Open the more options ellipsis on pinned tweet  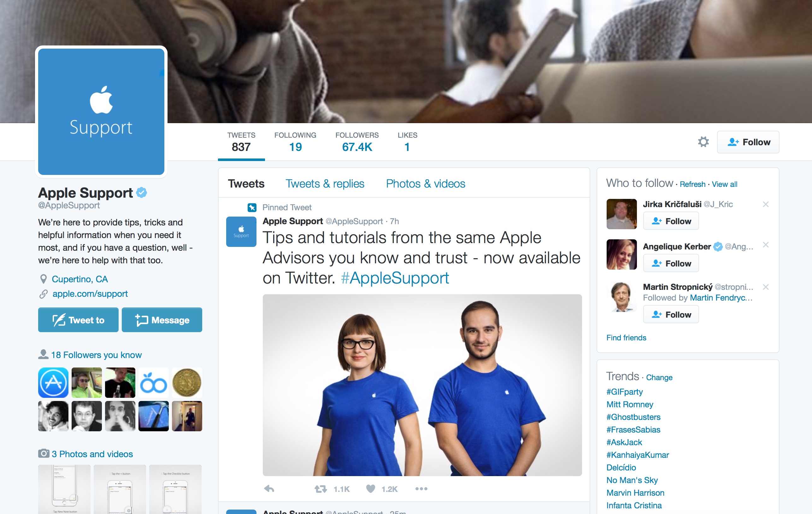pos(421,489)
